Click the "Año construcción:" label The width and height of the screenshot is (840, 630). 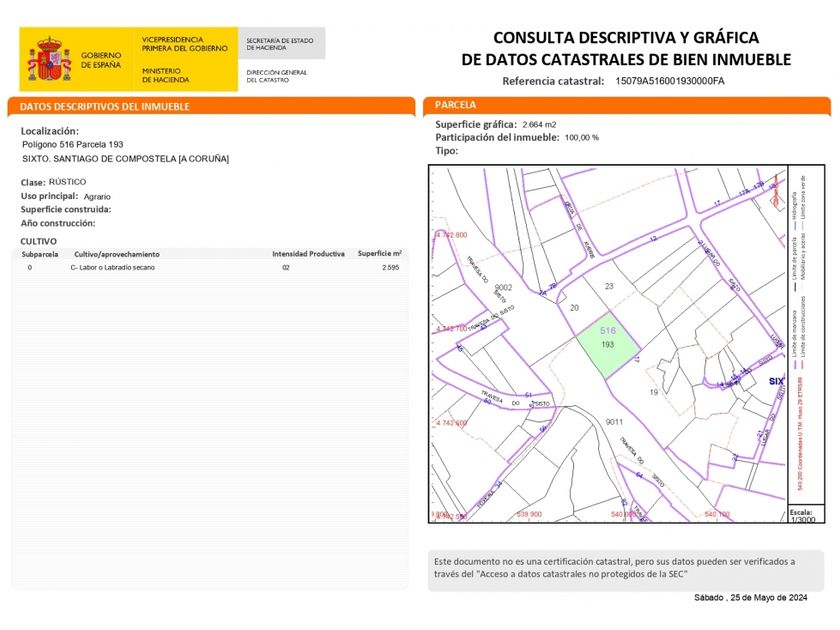point(58,223)
